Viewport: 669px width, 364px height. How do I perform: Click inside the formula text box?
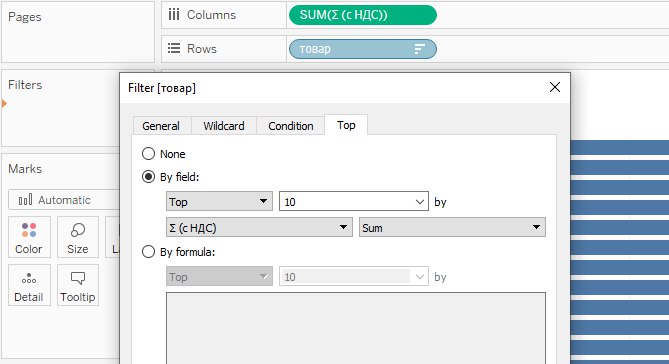[x=356, y=328]
